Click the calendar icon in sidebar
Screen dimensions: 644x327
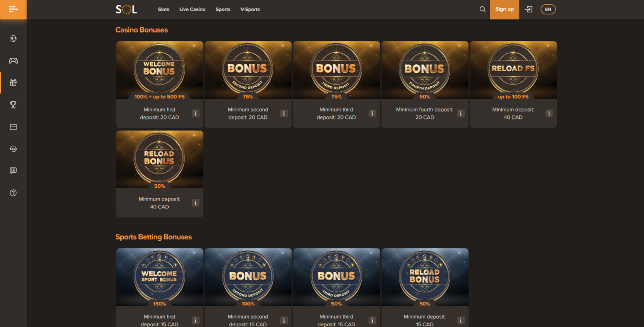[13, 127]
